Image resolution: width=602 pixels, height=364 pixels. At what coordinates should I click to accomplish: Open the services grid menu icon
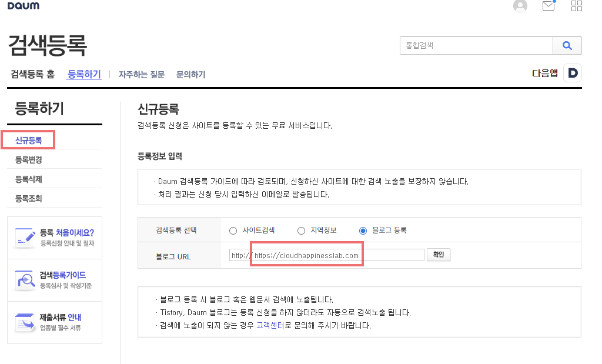click(577, 6)
